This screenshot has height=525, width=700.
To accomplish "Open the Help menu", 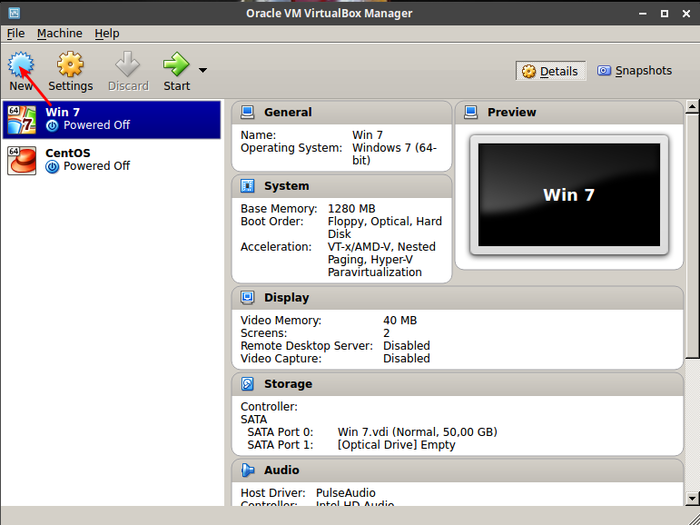I will (x=107, y=33).
